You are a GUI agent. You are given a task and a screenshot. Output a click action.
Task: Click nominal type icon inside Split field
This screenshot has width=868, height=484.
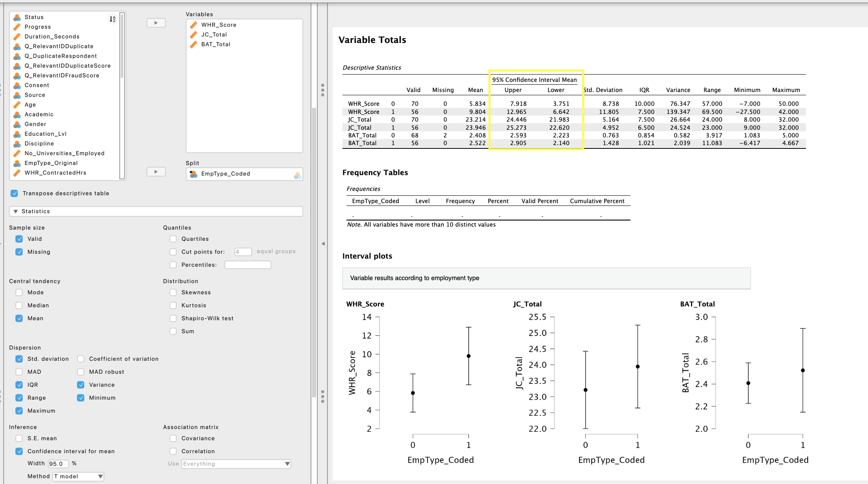point(297,175)
